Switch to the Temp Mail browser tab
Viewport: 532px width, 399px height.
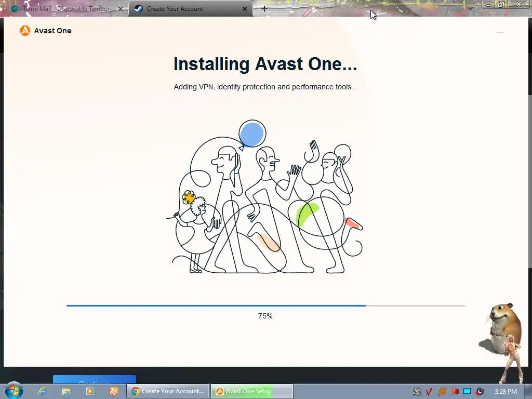tap(66, 8)
